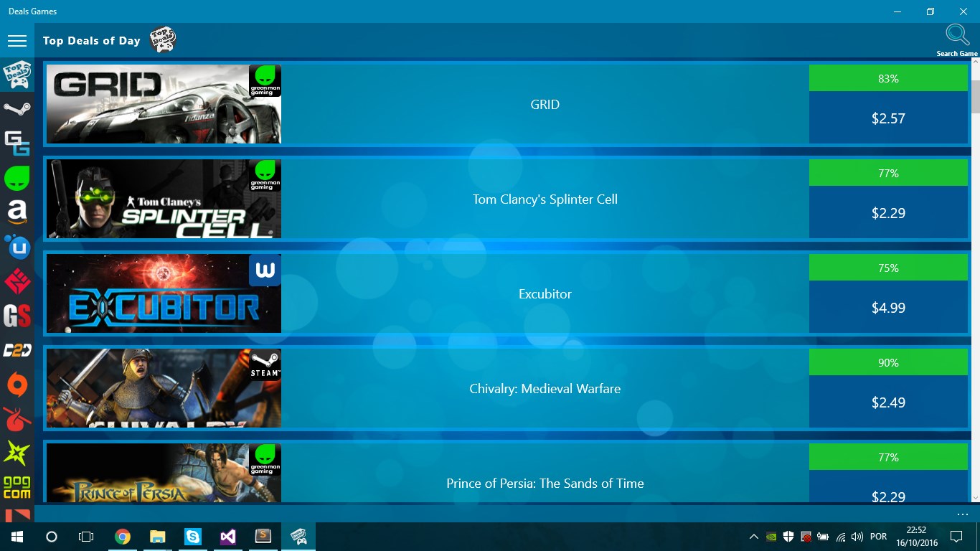This screenshot has width=980, height=551.
Task: Click the red store icon below Origin
Action: pyautogui.click(x=17, y=419)
